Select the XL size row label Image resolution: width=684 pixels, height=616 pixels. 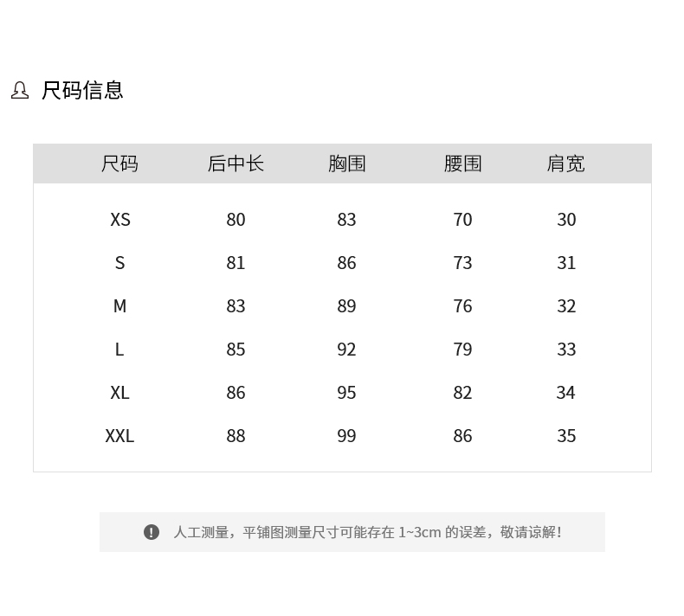tap(119, 393)
